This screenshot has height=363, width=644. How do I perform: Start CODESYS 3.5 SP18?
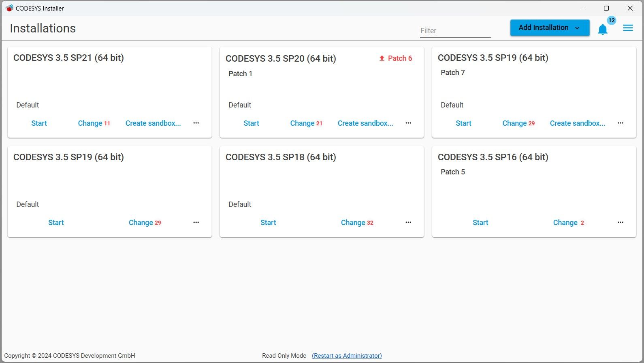point(268,223)
